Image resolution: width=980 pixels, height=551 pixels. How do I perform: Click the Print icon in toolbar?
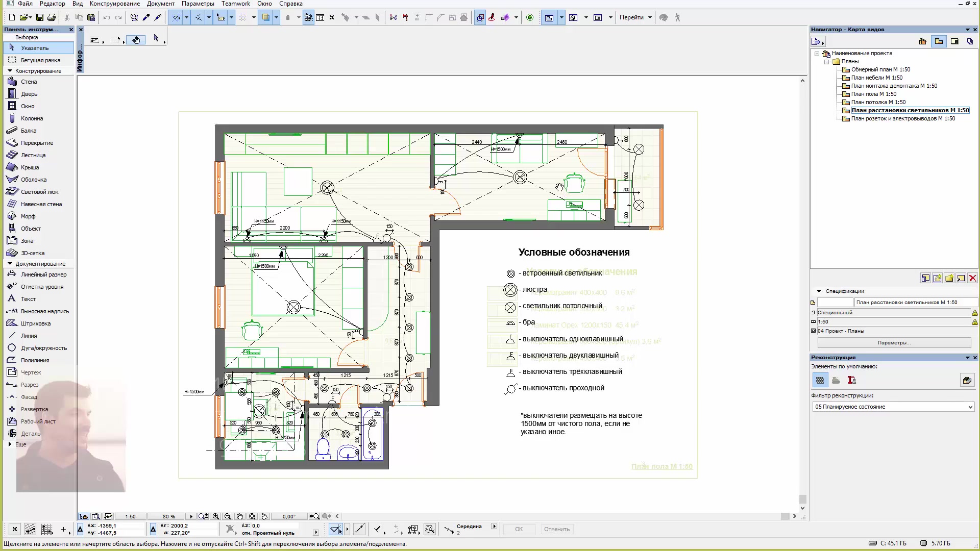pyautogui.click(x=52, y=17)
